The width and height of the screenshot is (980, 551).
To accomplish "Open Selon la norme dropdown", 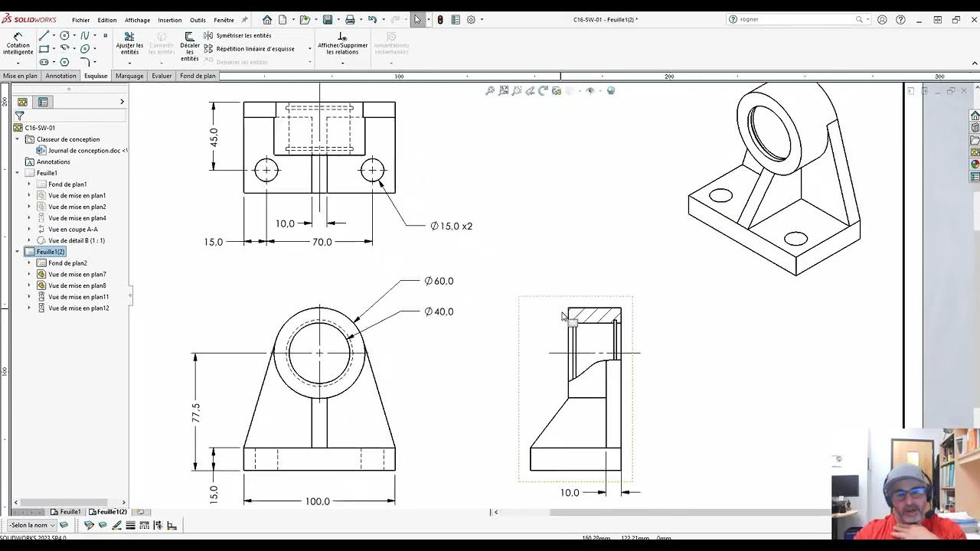I will [32, 525].
